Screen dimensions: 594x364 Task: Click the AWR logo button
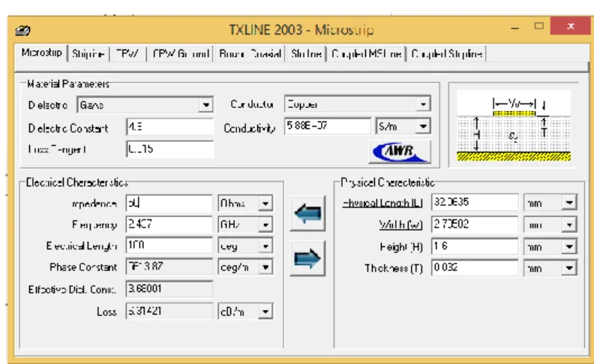(x=400, y=152)
